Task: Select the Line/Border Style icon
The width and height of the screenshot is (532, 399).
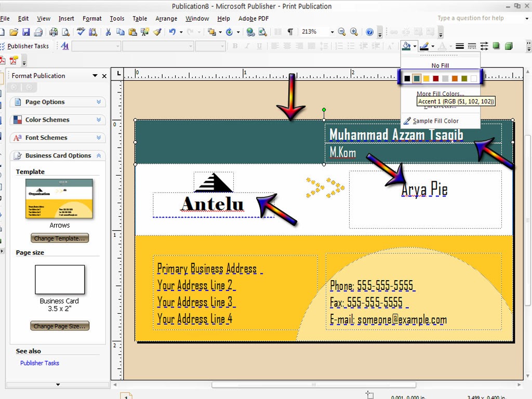Action: [459, 46]
